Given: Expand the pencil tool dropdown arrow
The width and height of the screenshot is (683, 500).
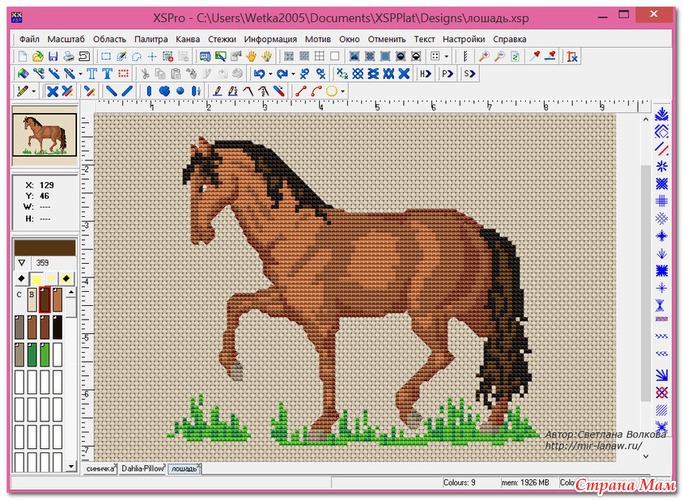Looking at the screenshot, I should 34,91.
